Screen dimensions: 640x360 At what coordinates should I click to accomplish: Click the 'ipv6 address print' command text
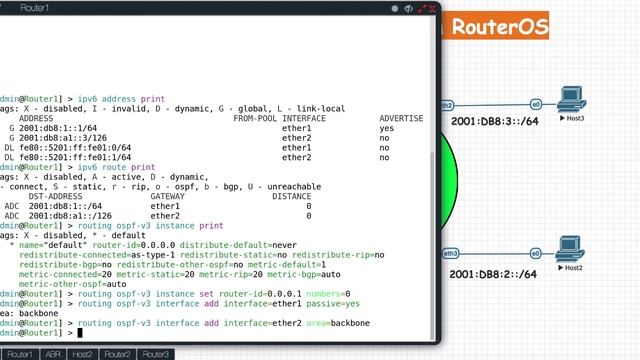pyautogui.click(x=121, y=99)
